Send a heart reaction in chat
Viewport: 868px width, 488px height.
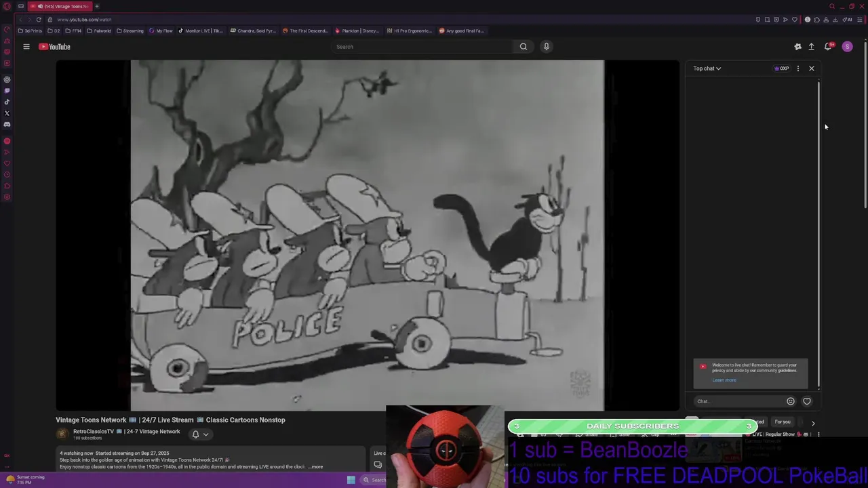click(x=807, y=401)
